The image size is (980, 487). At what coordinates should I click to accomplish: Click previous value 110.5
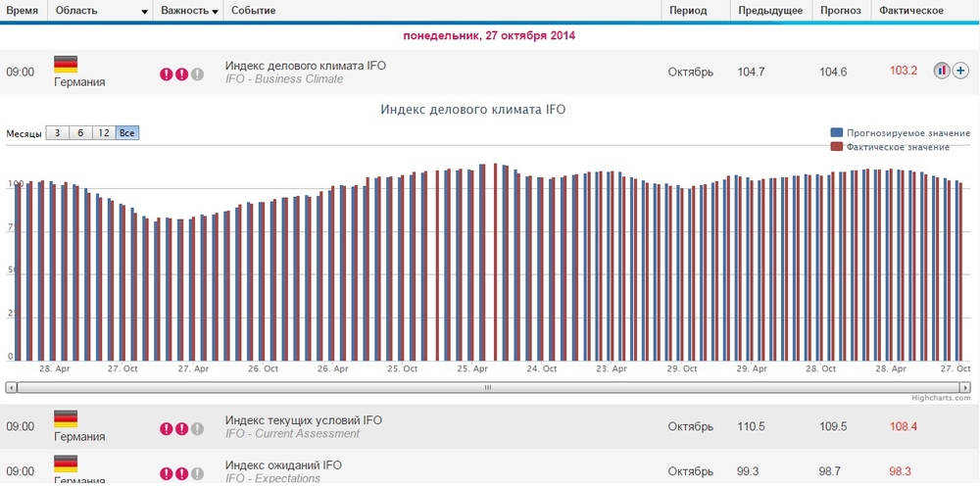(752, 426)
